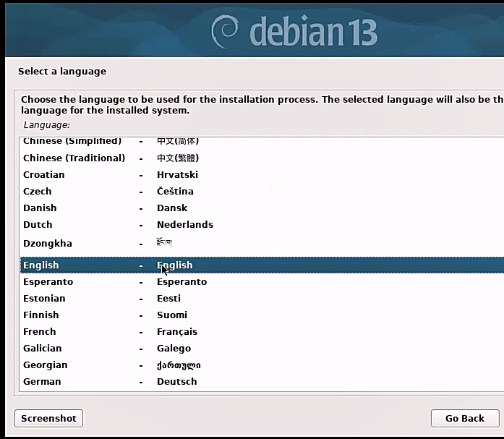Pick Danish as installation language
Image resolution: width=504 pixels, height=439 pixels.
coord(40,208)
